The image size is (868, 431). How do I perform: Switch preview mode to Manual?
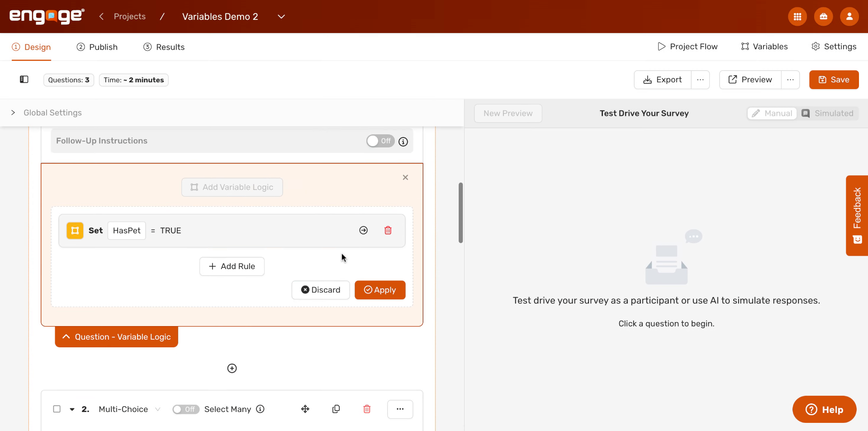[772, 114]
